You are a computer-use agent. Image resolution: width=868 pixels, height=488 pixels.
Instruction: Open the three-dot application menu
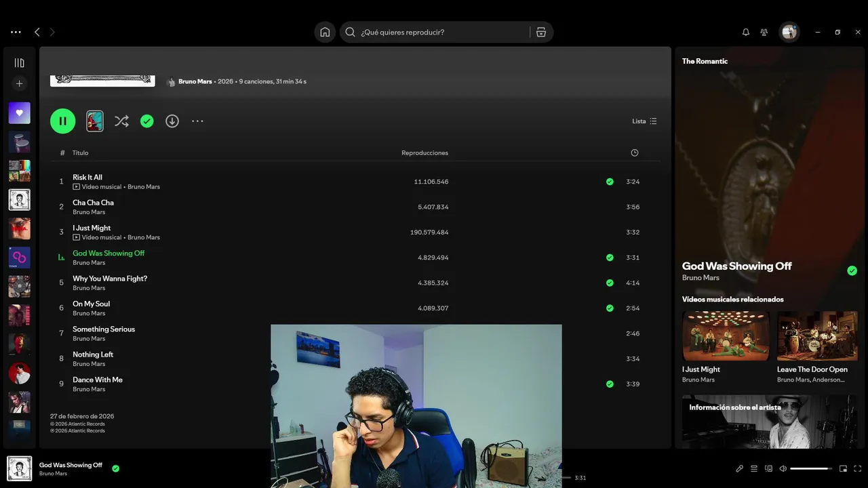[x=16, y=32]
